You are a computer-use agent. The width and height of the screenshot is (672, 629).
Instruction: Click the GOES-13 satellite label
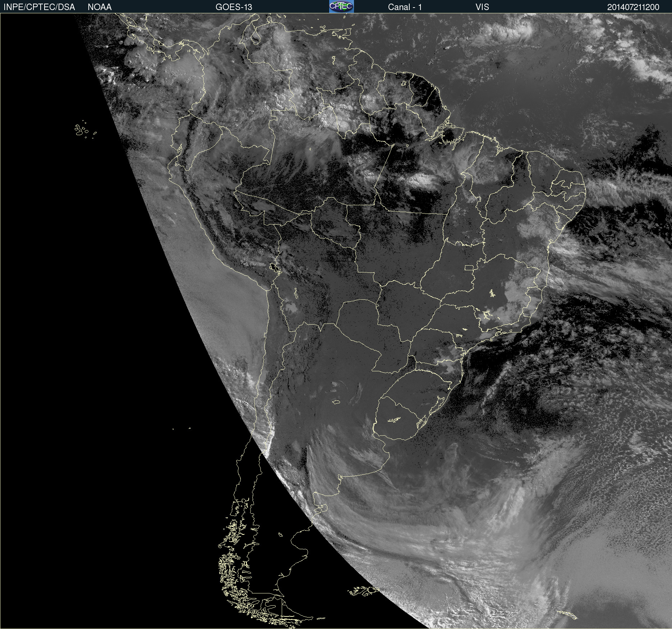[234, 7]
